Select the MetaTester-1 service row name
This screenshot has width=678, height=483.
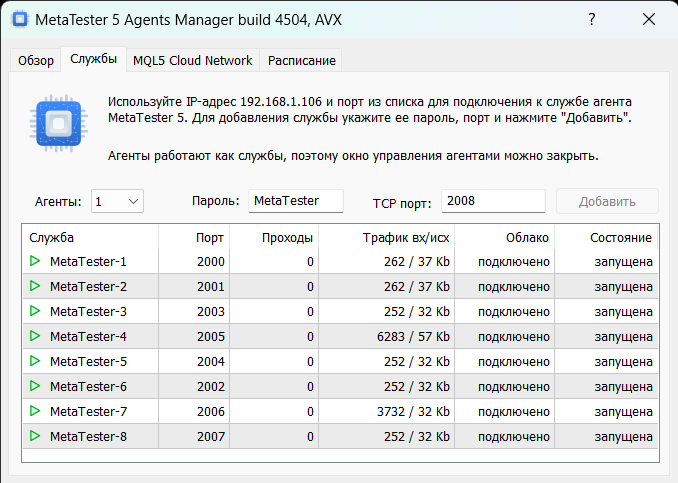tap(88, 262)
